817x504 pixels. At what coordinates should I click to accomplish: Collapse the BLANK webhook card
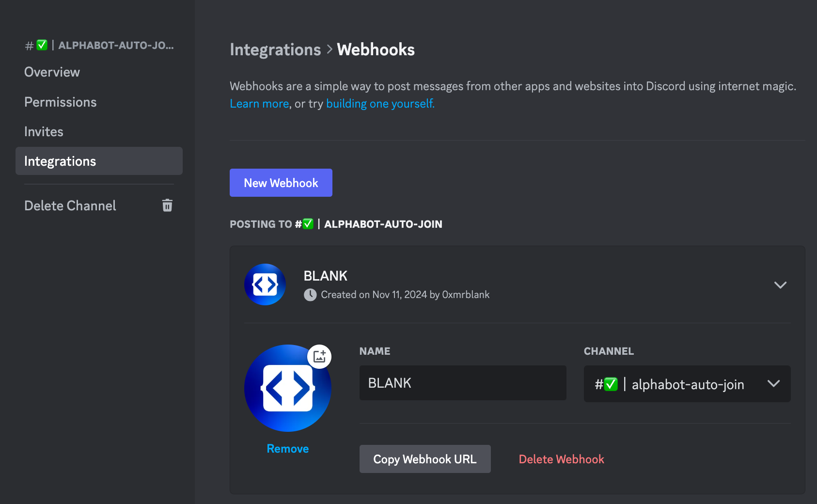point(780,285)
